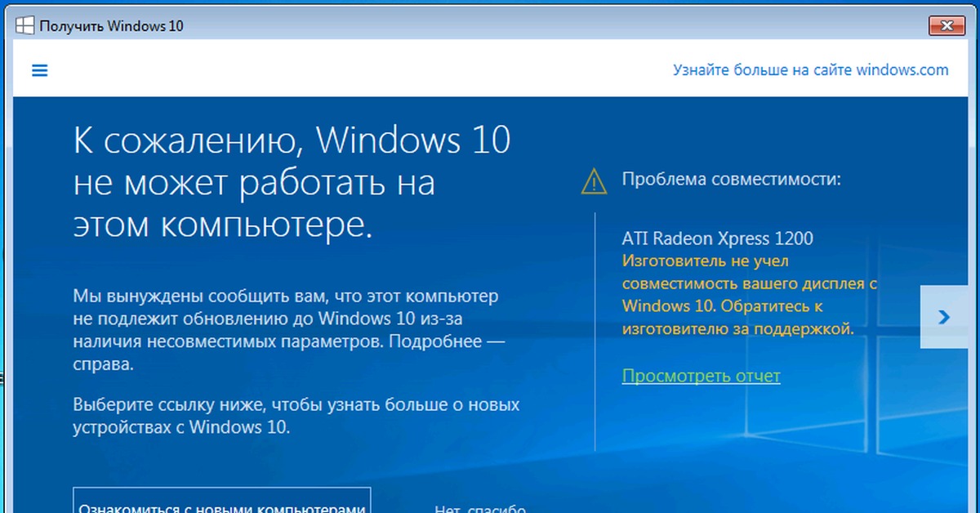Go to next page with right chevron
Image resolution: width=980 pixels, height=513 pixels.
[944, 317]
